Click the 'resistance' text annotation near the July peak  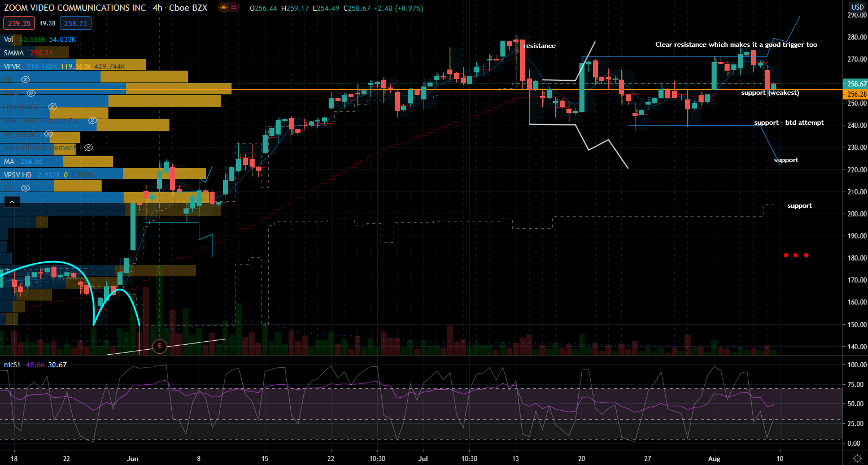[539, 46]
